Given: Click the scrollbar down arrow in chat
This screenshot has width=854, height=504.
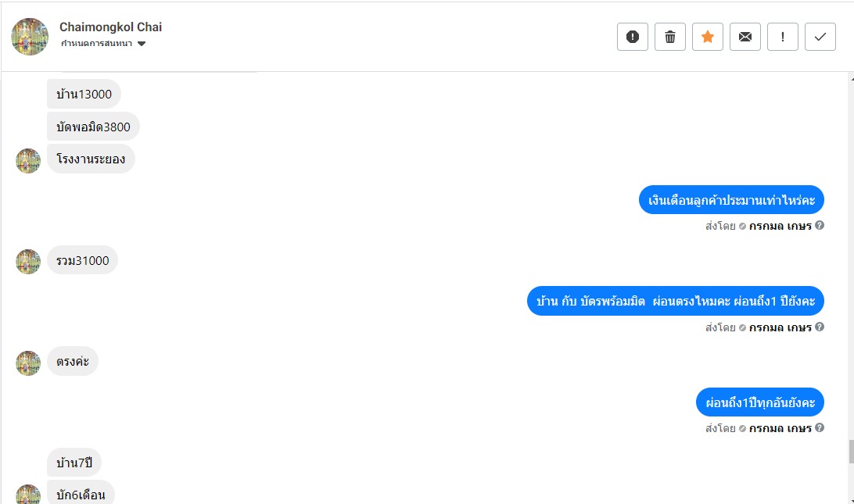Looking at the screenshot, I should (849, 498).
